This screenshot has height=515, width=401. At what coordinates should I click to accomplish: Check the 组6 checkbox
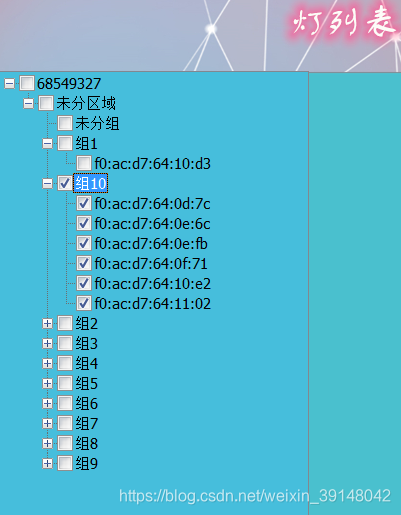click(x=65, y=403)
